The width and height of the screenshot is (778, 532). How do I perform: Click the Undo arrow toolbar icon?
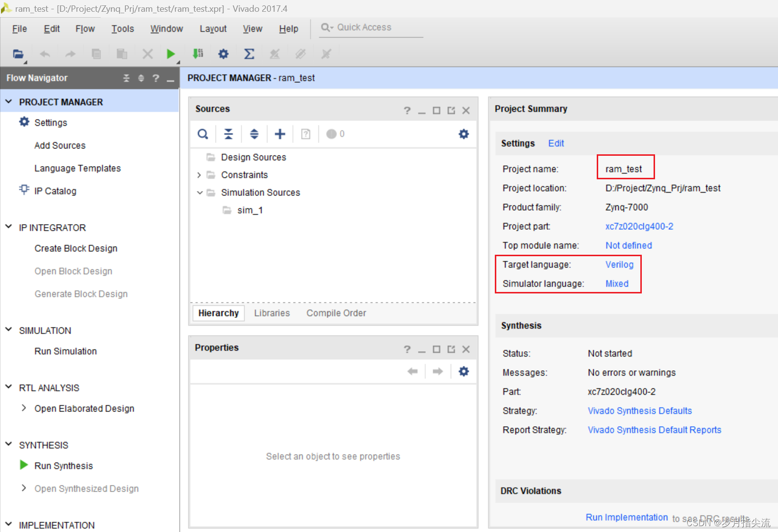pyautogui.click(x=45, y=54)
